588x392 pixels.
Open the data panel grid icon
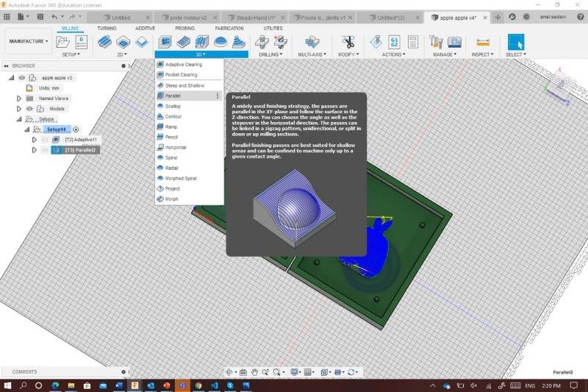[7, 17]
